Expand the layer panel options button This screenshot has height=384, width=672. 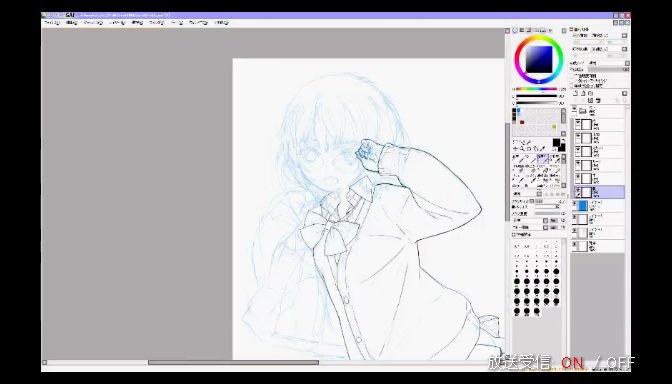[624, 93]
